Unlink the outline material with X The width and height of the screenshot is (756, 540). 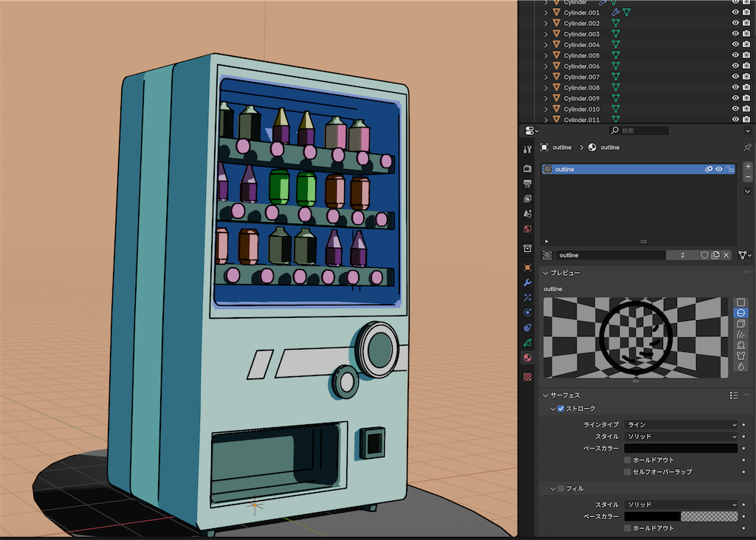tap(726, 255)
